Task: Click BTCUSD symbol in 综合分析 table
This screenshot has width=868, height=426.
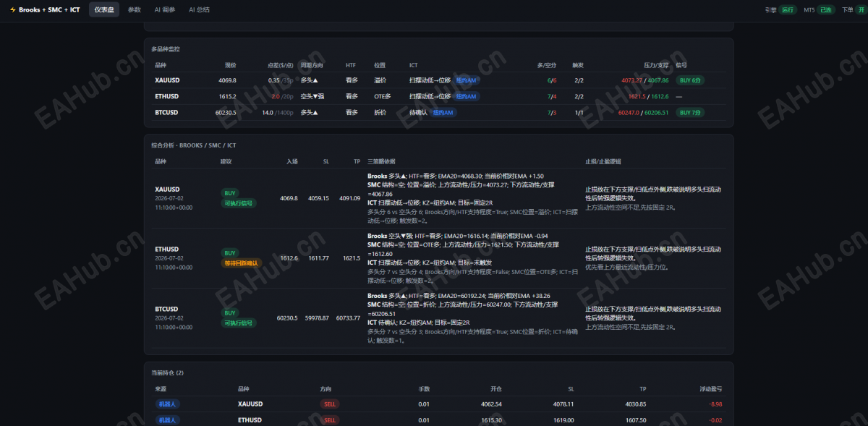Action: (166, 309)
